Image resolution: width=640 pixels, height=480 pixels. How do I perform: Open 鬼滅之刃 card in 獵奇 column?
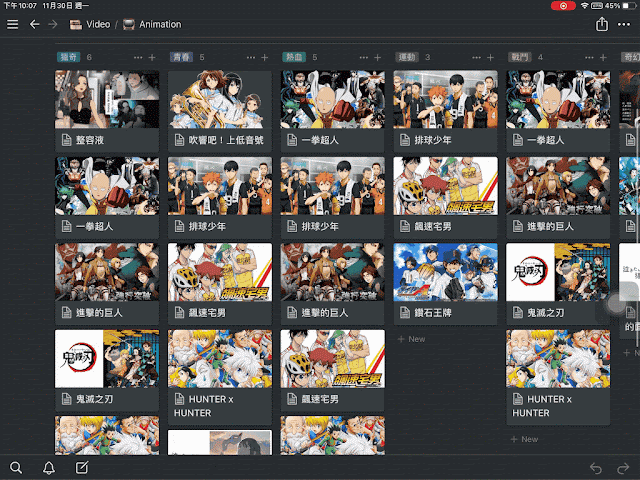pyautogui.click(x=107, y=371)
